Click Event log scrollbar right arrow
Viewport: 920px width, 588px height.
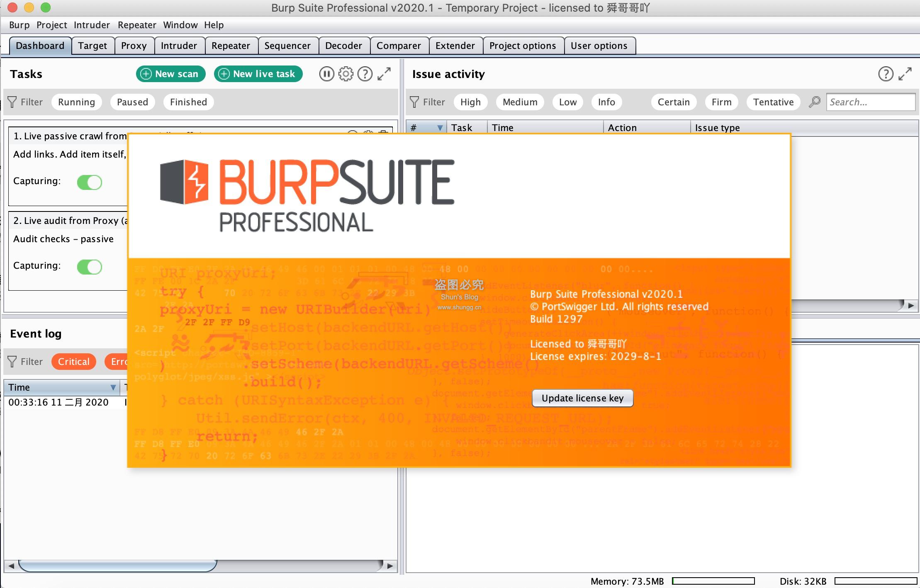point(389,566)
